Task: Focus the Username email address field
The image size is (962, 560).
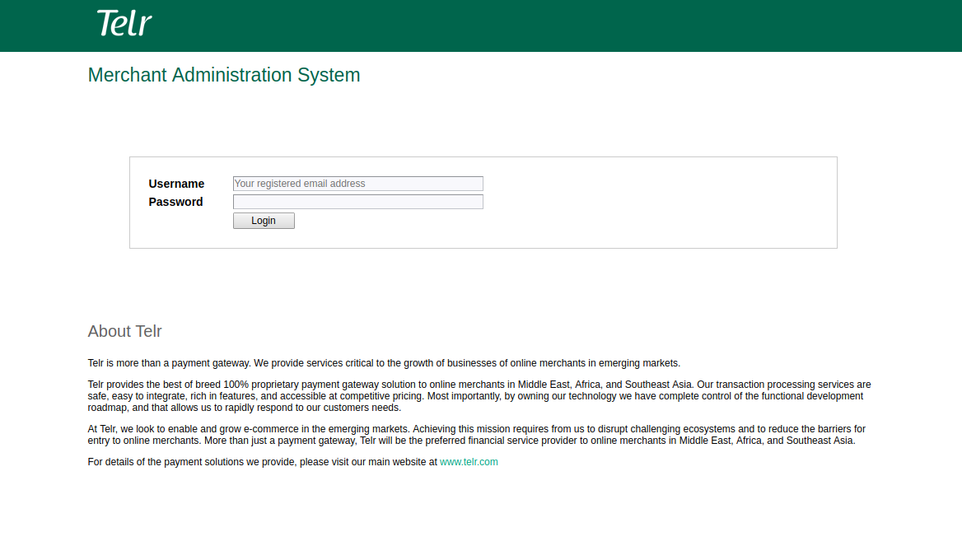Action: pyautogui.click(x=357, y=184)
